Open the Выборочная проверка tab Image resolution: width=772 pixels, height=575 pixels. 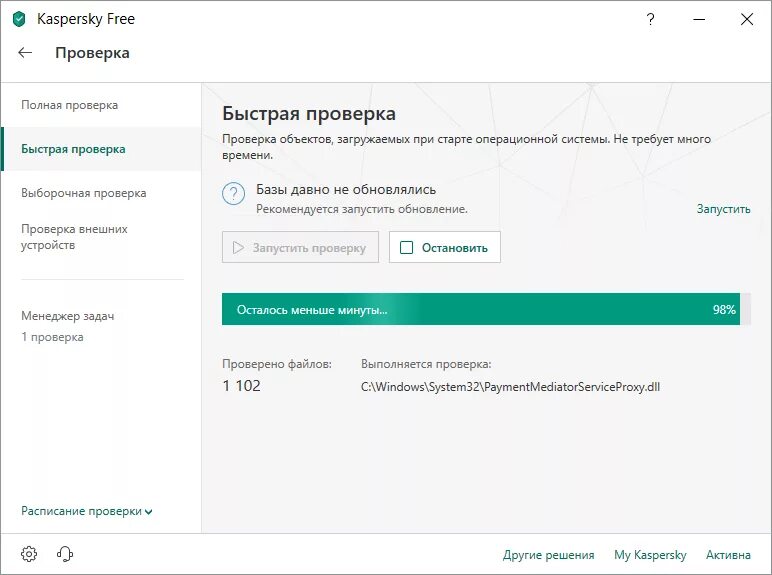84,193
